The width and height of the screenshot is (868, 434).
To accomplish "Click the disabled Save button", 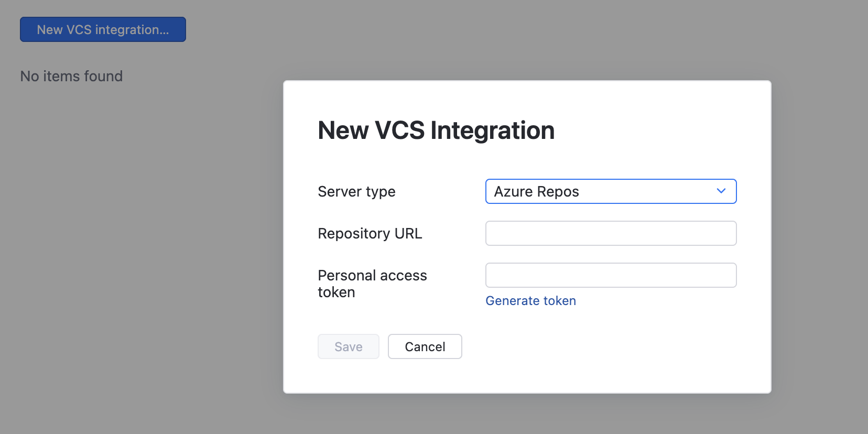I will 348,346.
